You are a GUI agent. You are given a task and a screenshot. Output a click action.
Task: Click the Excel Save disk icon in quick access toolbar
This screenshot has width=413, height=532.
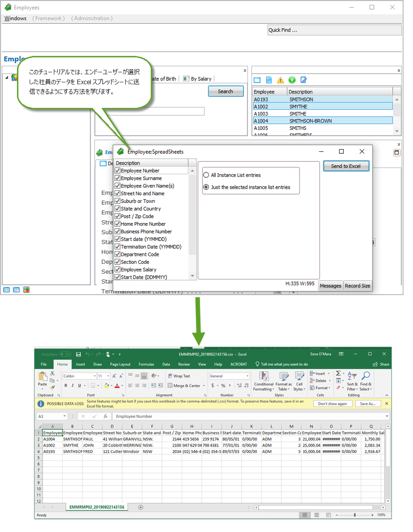tap(78, 354)
